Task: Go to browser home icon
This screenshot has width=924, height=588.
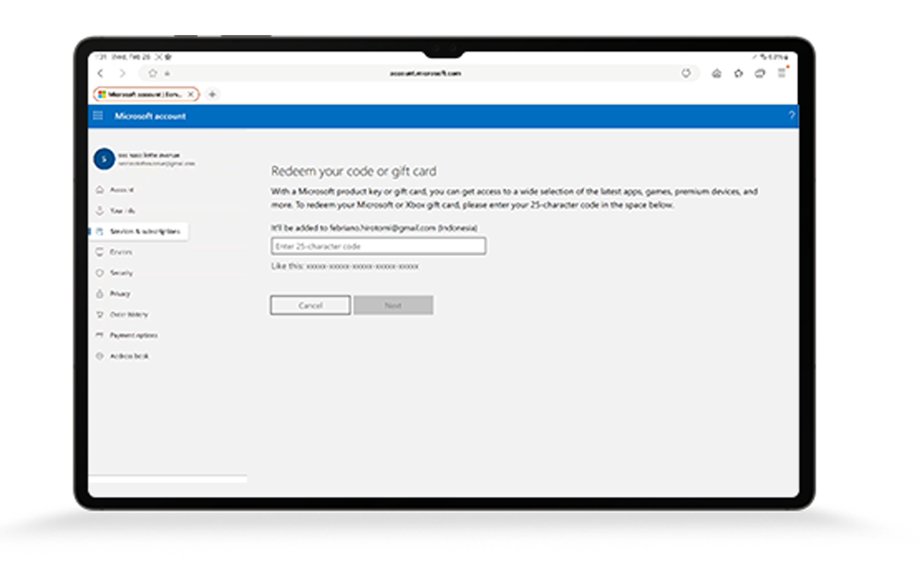Action: [716, 73]
